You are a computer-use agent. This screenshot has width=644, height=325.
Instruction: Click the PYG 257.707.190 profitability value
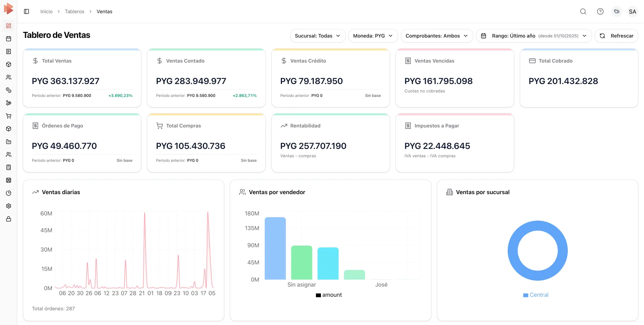point(313,146)
